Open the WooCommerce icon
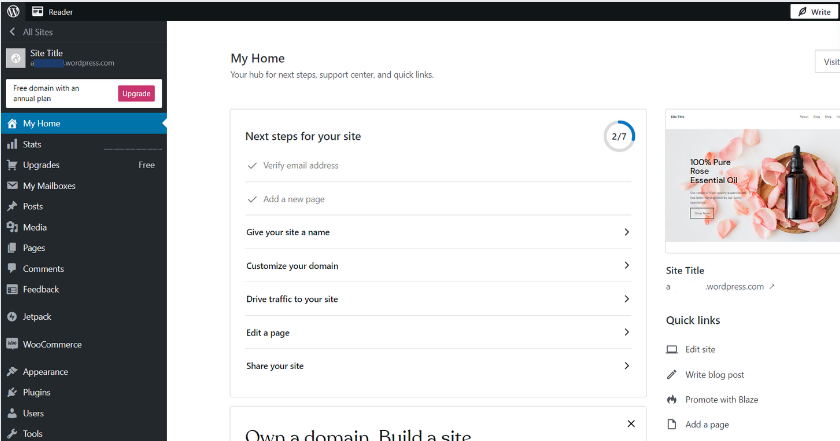840x441 pixels. (x=12, y=344)
